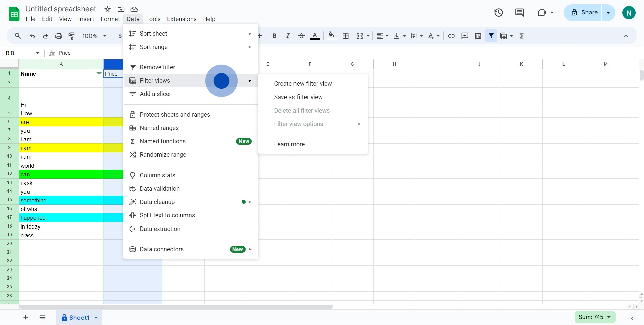Screen dimensions: 644x325
Task: Collapse the toolbar with the chevron
Action: click(625, 36)
